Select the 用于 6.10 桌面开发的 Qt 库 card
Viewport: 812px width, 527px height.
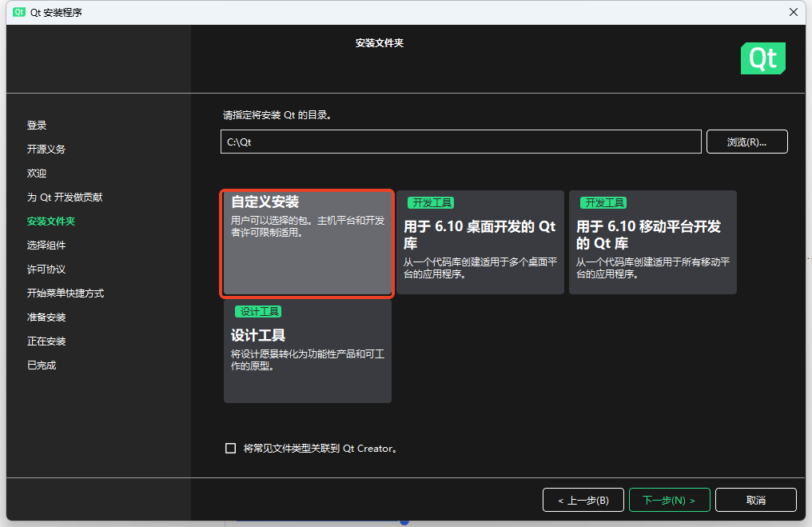(x=480, y=242)
